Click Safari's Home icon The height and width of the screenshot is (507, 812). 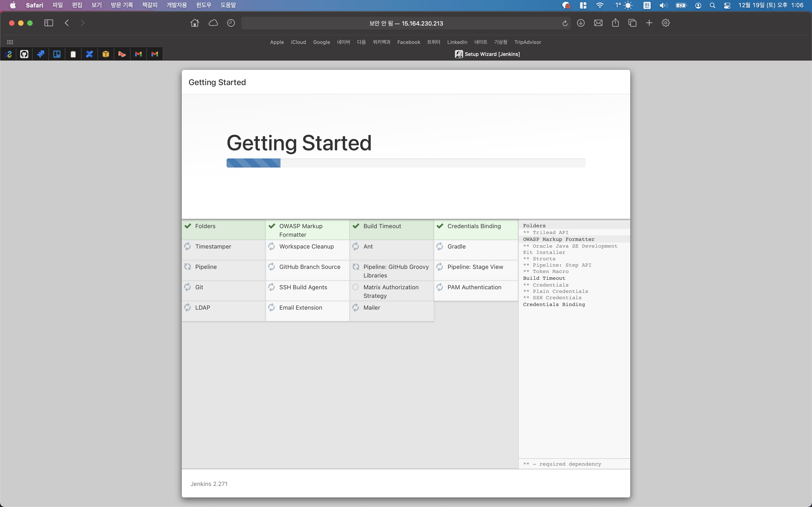click(x=195, y=23)
